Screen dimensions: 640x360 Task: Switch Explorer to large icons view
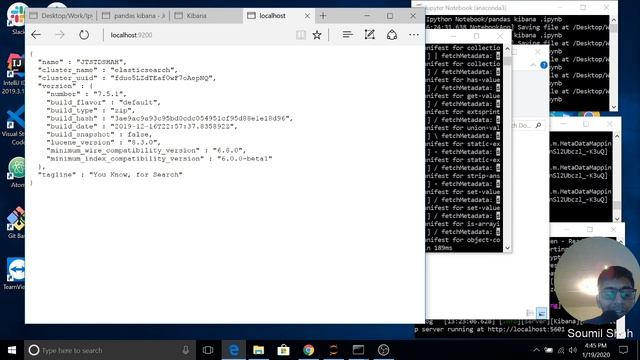click(542, 313)
